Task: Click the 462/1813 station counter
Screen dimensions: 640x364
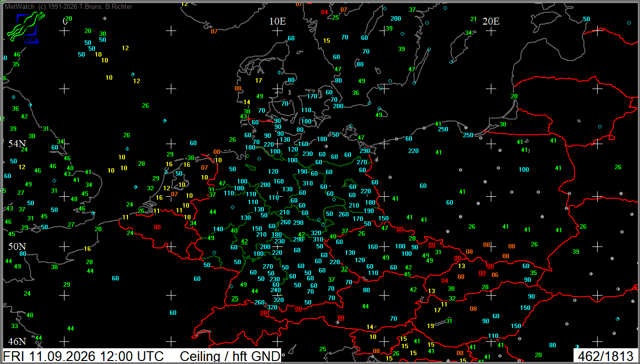Action: click(606, 356)
